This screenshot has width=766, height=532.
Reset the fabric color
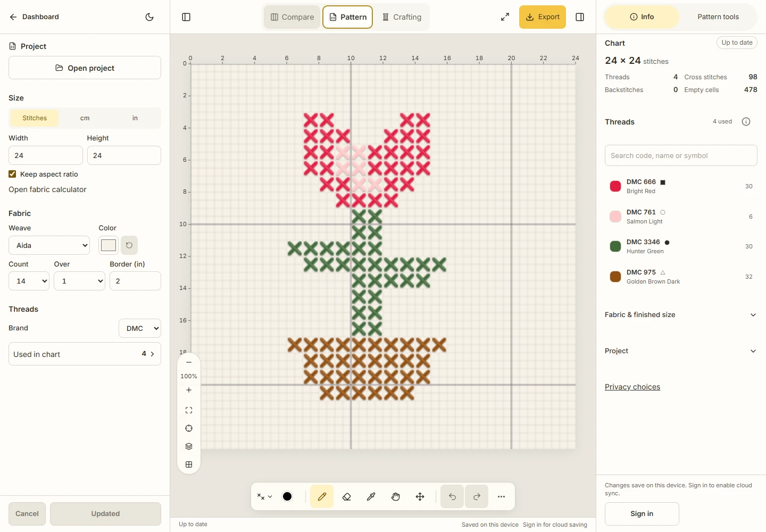(129, 245)
